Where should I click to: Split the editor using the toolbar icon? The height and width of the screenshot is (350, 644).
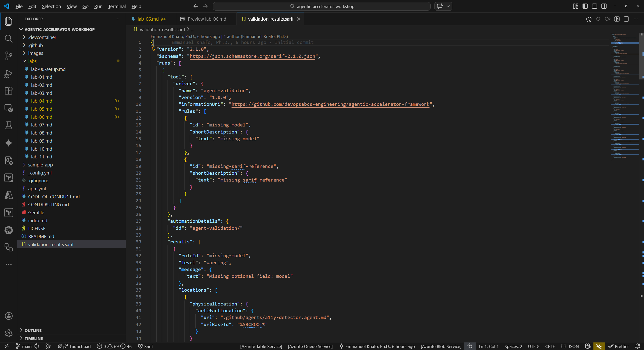[626, 19]
